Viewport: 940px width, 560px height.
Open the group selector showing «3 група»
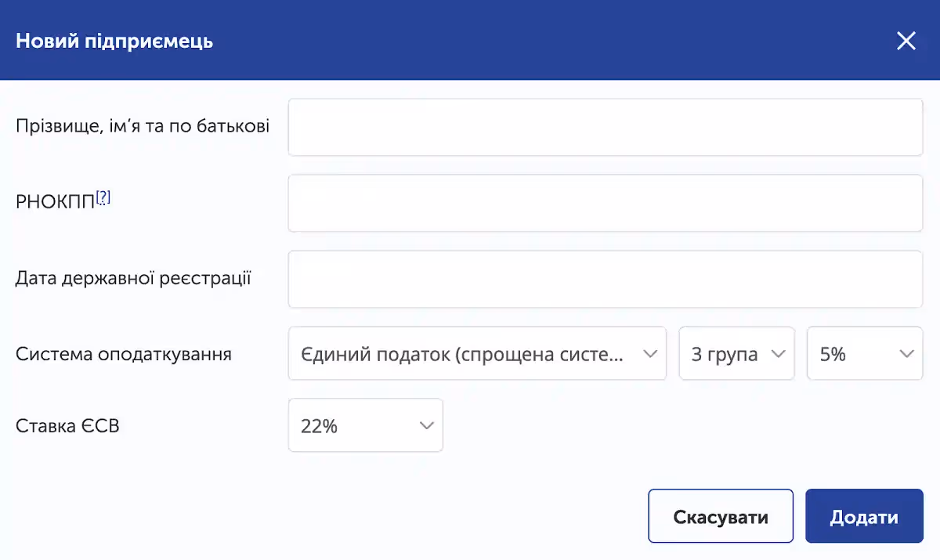tap(736, 353)
